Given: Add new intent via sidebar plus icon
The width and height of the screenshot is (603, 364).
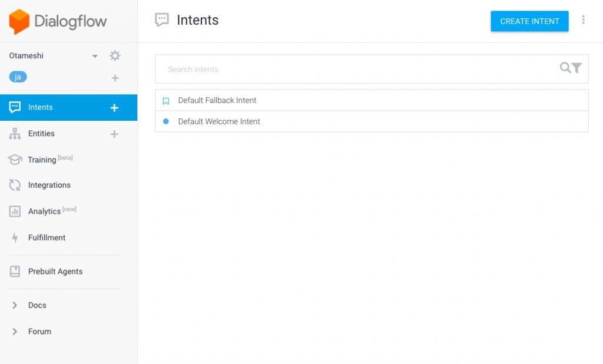Looking at the screenshot, I should (114, 108).
